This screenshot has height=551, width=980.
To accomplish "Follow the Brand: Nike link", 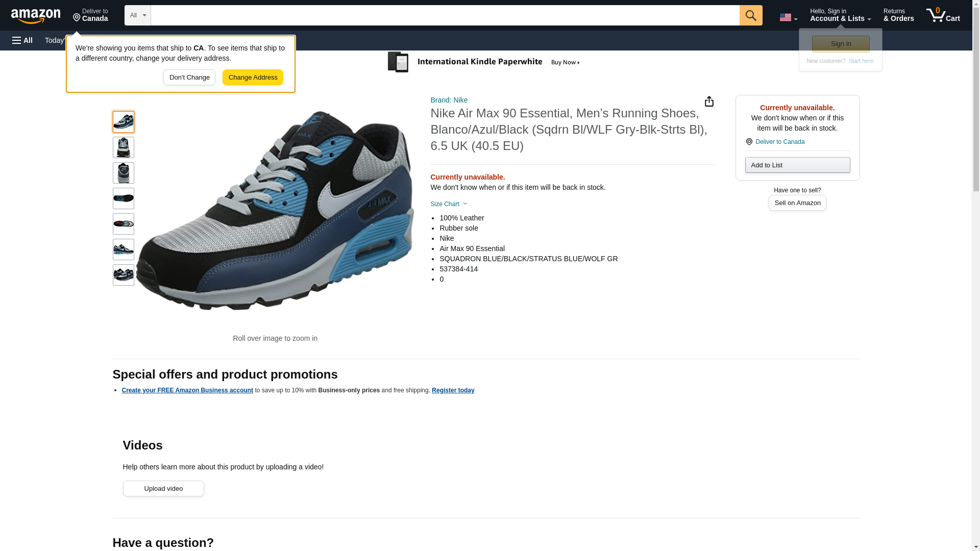I will [449, 100].
